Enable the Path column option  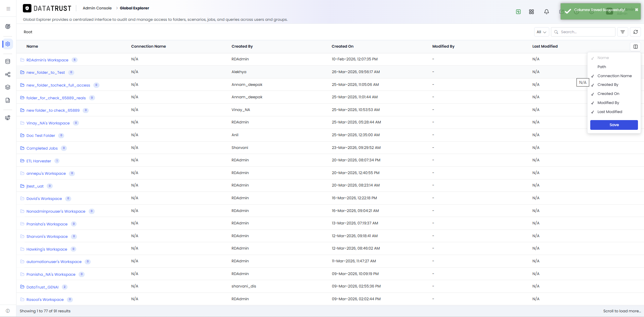[601, 67]
